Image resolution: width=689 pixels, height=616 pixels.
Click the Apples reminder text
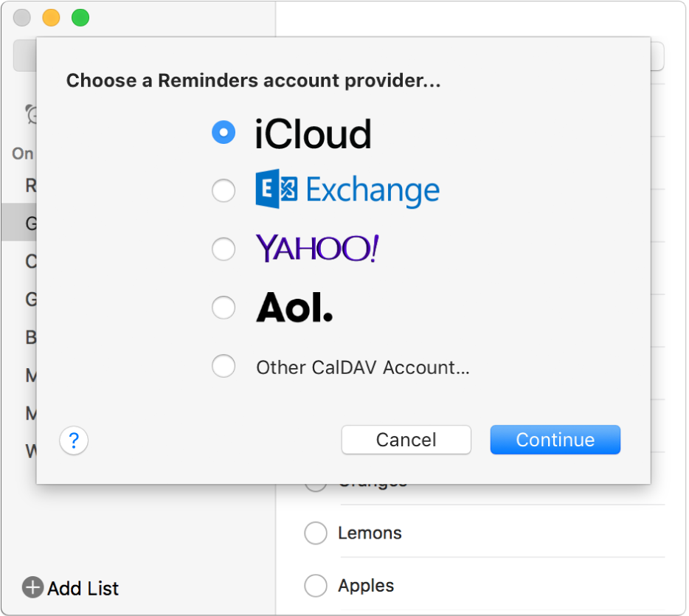pyautogui.click(x=366, y=586)
